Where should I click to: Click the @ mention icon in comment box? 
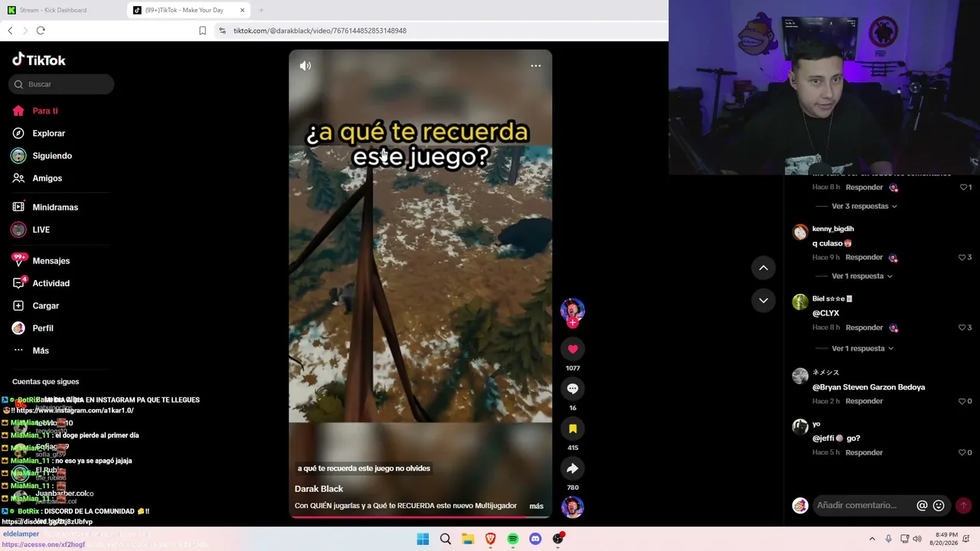pos(922,505)
